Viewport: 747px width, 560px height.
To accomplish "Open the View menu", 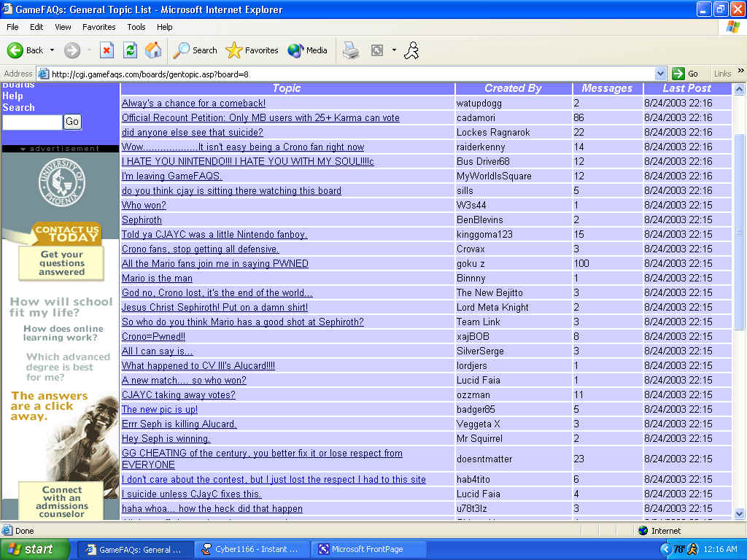I will coord(63,27).
